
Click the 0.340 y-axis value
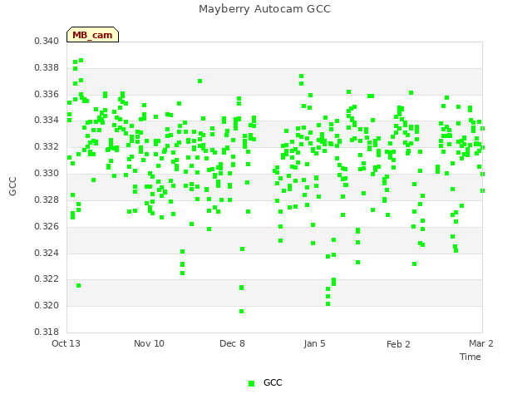[x=47, y=41]
